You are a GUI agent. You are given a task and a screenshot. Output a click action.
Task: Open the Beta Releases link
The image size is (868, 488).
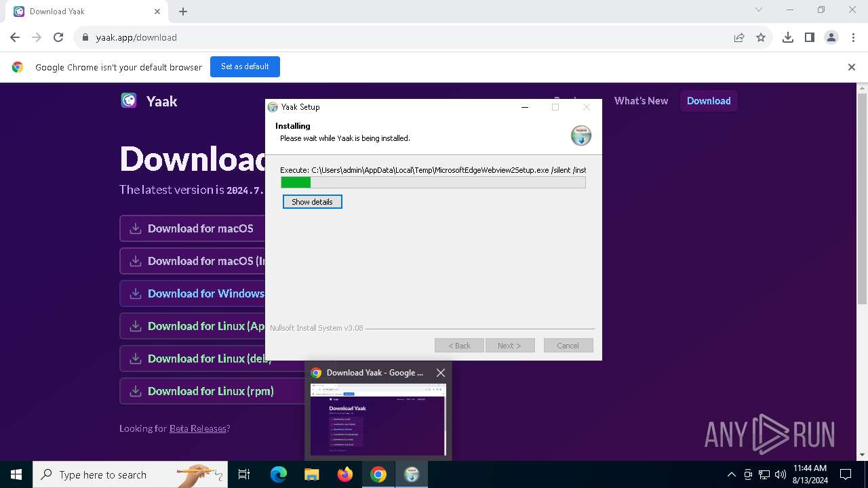point(197,428)
